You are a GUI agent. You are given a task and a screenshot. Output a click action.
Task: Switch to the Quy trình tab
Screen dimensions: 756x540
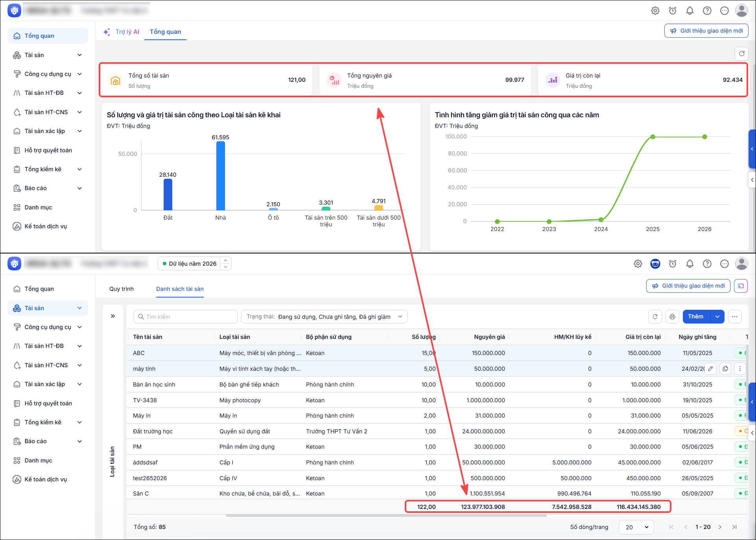(122, 289)
